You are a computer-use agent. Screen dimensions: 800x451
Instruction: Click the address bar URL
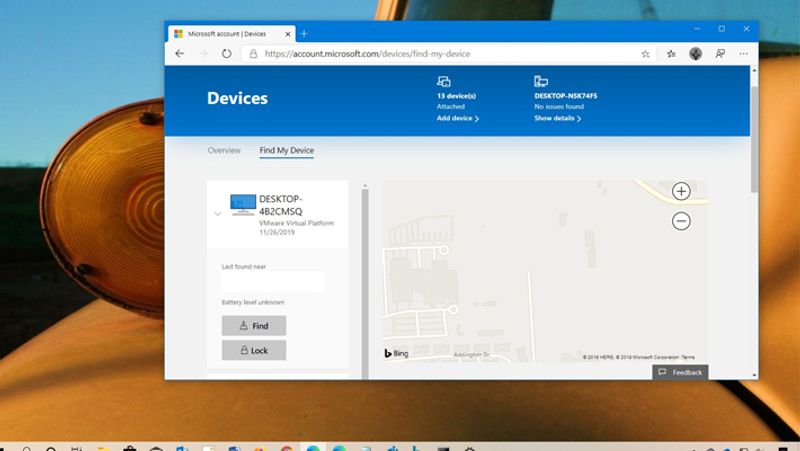(x=367, y=54)
